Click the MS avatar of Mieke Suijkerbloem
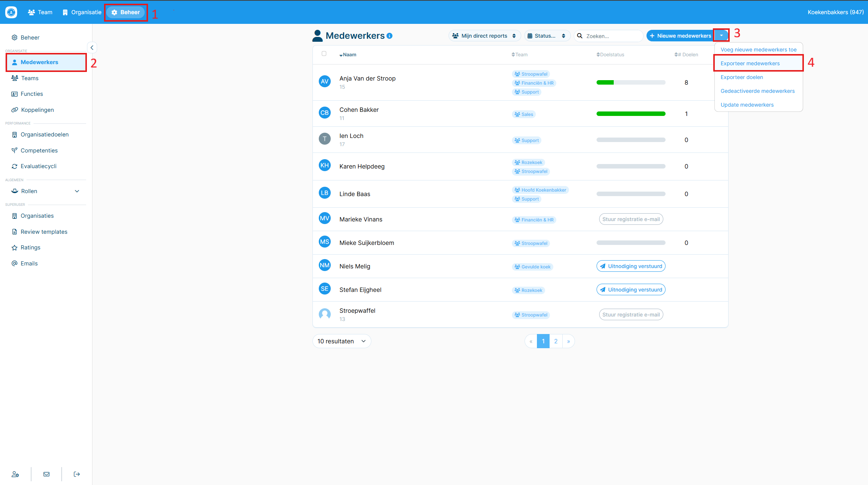 click(x=325, y=242)
